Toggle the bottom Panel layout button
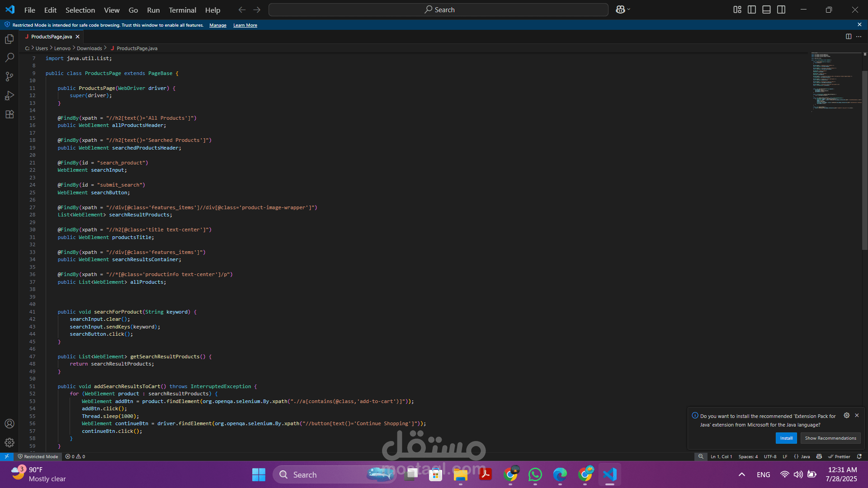 [x=766, y=9]
